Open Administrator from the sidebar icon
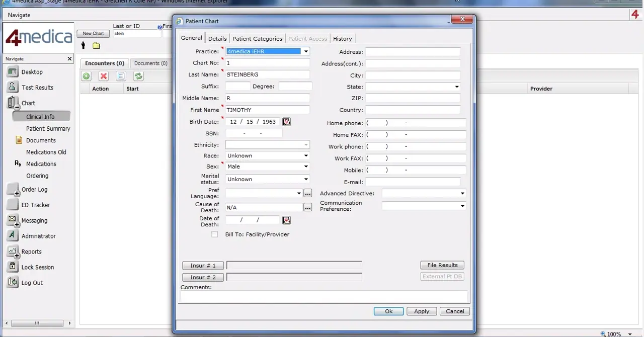 pyautogui.click(x=12, y=236)
